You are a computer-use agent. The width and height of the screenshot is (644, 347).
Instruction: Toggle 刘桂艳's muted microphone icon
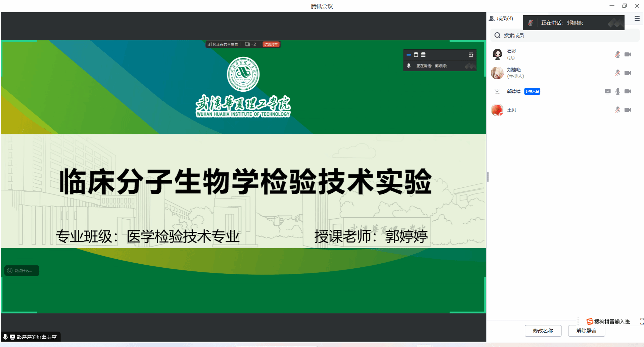point(617,73)
